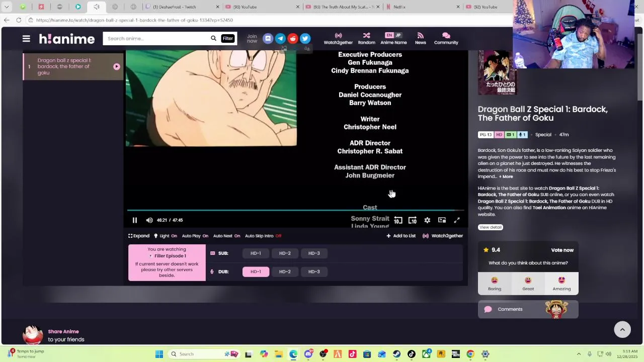Switch to The Truth About My Scat tab
The image size is (644, 362).
(342, 7)
